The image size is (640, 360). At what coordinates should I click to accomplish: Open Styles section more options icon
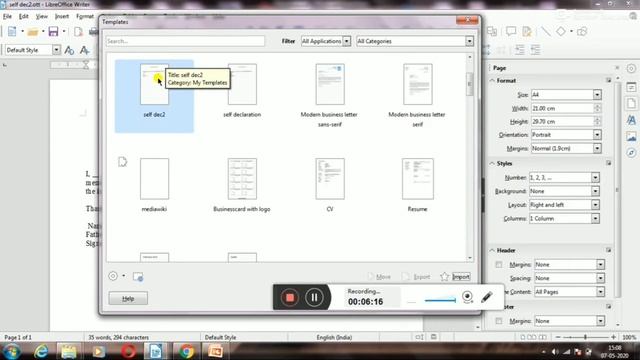click(x=609, y=163)
